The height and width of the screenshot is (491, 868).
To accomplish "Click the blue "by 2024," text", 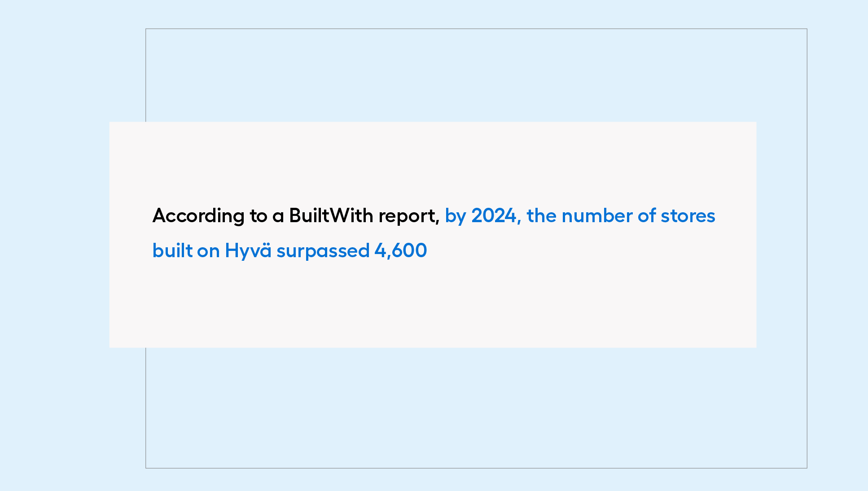I will (483, 216).
